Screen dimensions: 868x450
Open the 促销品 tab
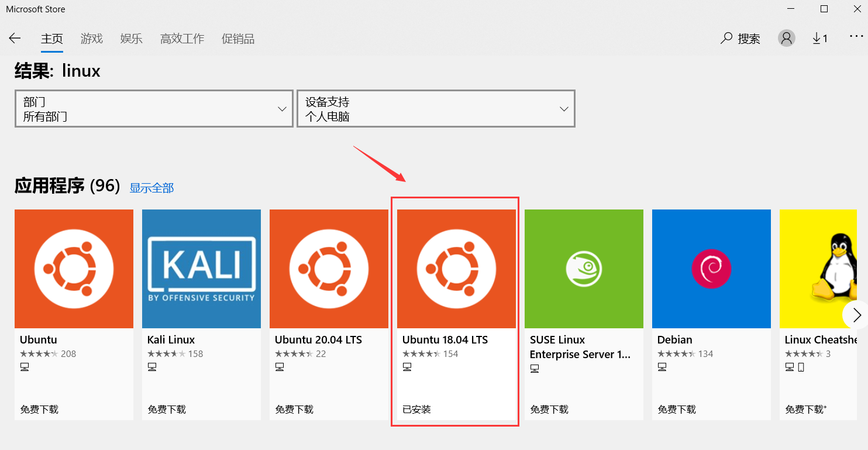coord(238,39)
